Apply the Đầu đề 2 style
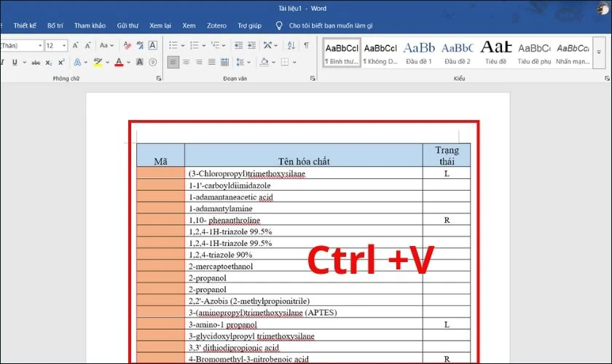This screenshot has height=364, width=612. pos(458,52)
